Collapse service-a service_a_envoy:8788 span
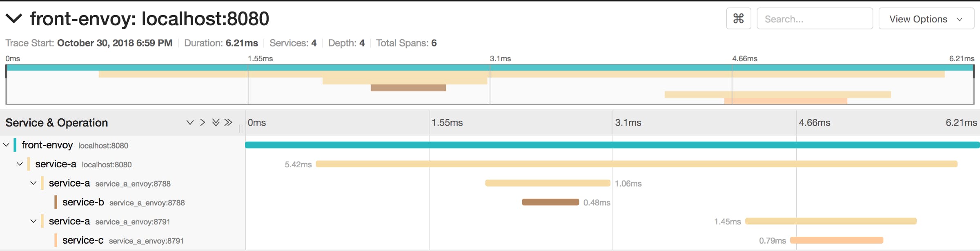980x251 pixels. 33,183
